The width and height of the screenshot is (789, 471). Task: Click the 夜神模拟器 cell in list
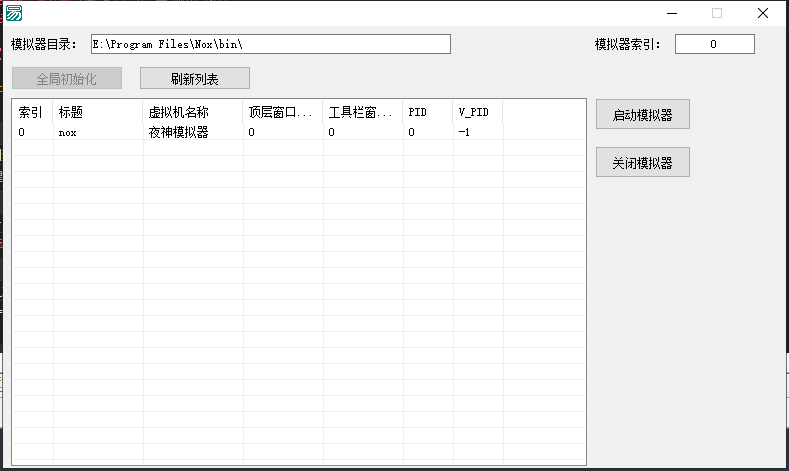(x=178, y=132)
